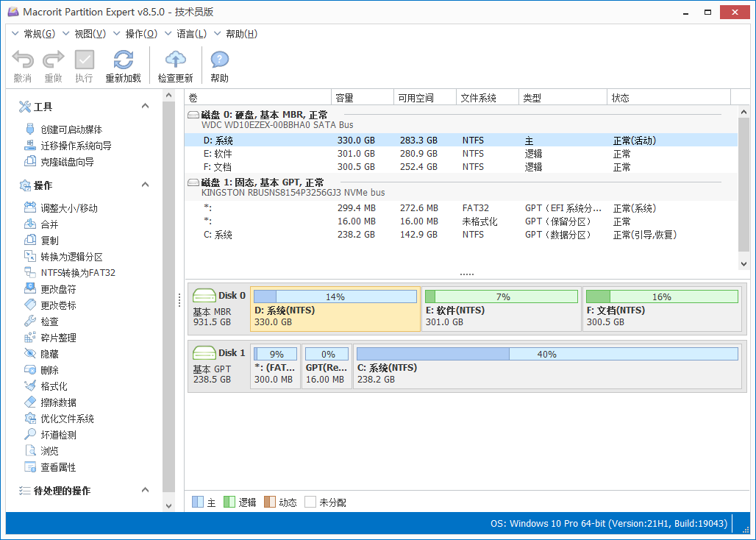The height and width of the screenshot is (540, 756).
Task: Click the 检查更新 cloud update icon
Action: [175, 60]
